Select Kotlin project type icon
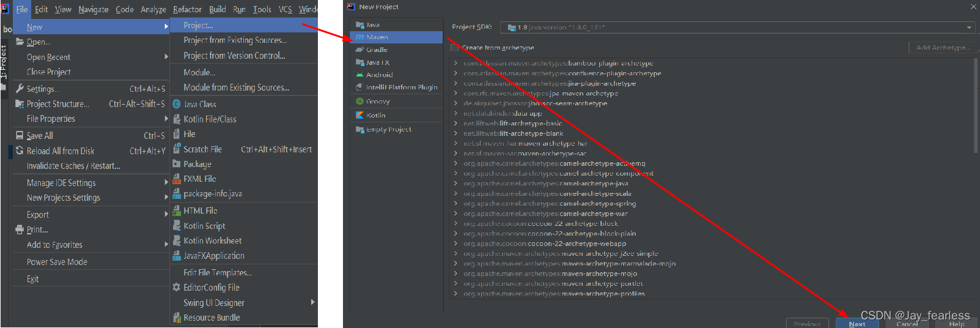This screenshot has width=980, height=328. 360,115
